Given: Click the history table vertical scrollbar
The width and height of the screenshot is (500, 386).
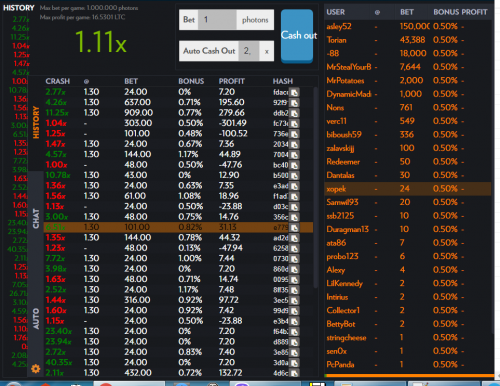Looking at the screenshot, I should [x=315, y=187].
